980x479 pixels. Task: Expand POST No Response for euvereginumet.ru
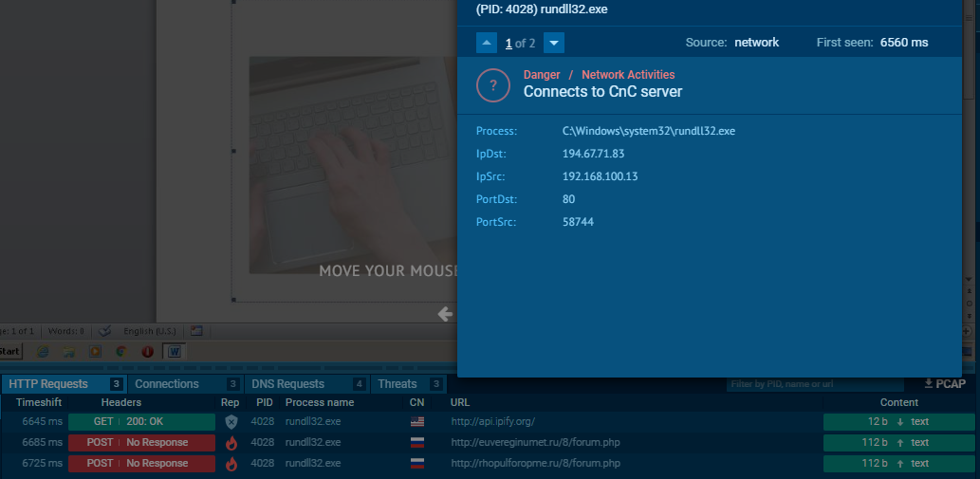[141, 443]
